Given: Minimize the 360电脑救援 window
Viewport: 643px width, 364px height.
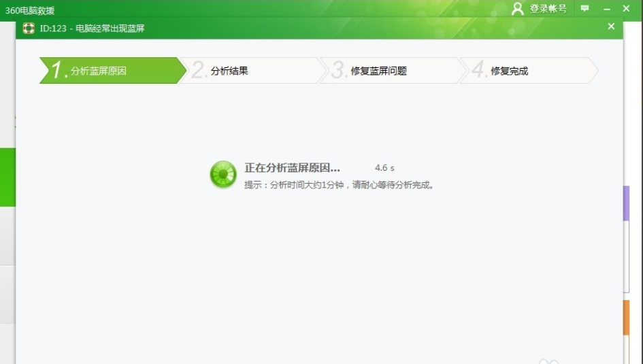Looking at the screenshot, I should click(x=607, y=9).
